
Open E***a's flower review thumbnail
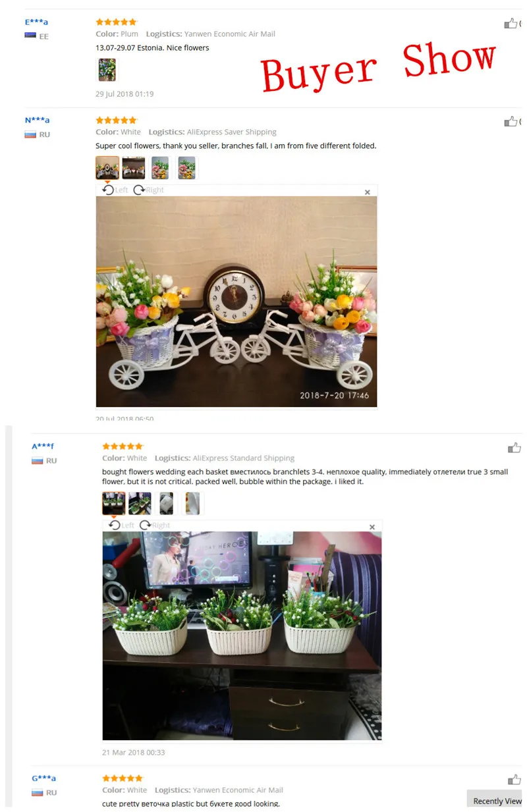(x=107, y=70)
